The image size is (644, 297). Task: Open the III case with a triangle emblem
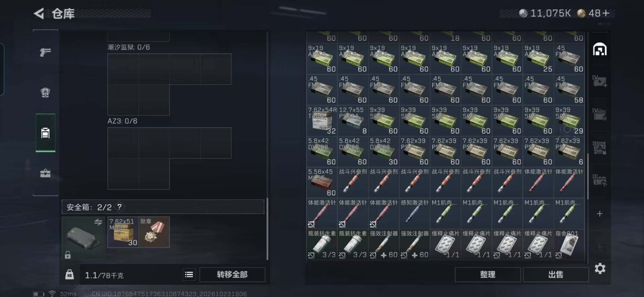point(600,147)
